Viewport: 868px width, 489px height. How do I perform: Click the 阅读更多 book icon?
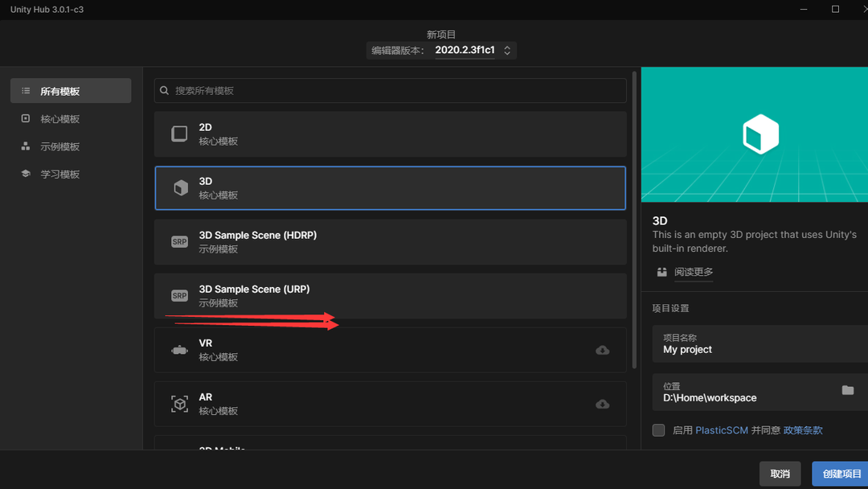(661, 272)
